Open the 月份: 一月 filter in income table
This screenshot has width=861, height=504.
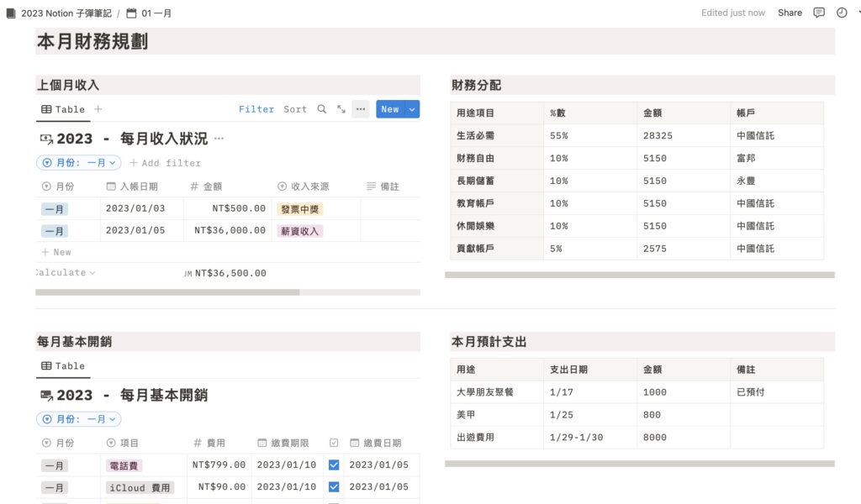point(78,163)
